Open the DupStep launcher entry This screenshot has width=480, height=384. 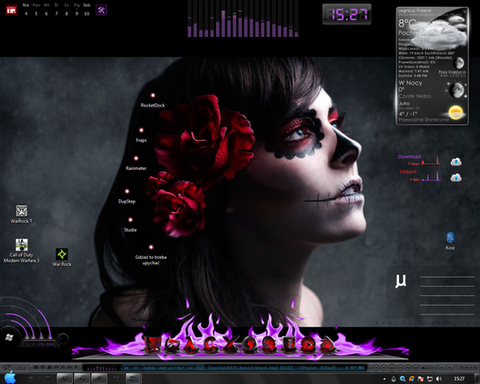pos(127,197)
